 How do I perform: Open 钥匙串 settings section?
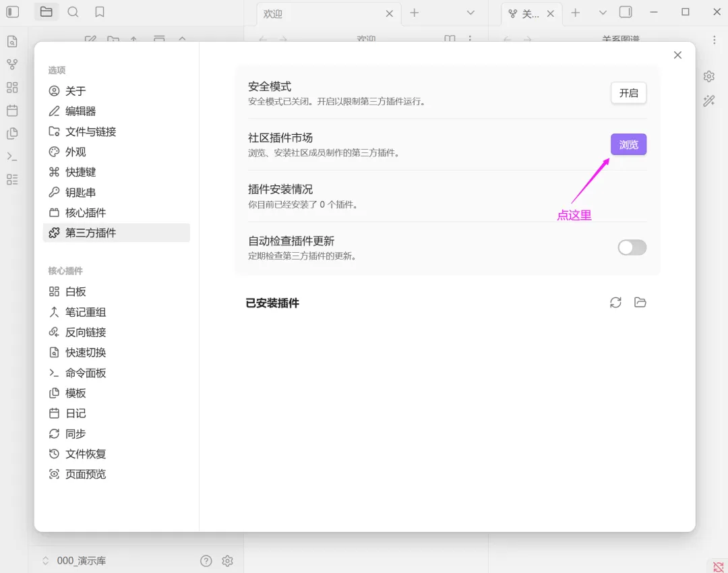pos(116,192)
